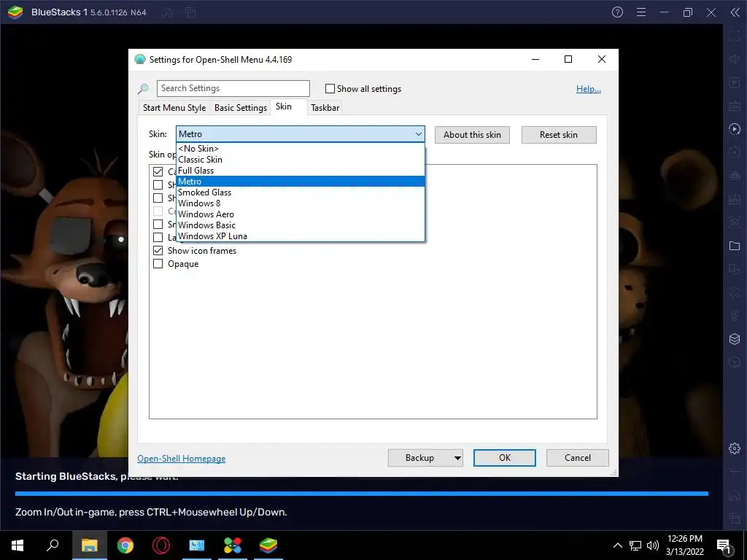Viewport: 747px width, 560px height.
Task: Confirm settings with OK button
Action: tap(505, 458)
